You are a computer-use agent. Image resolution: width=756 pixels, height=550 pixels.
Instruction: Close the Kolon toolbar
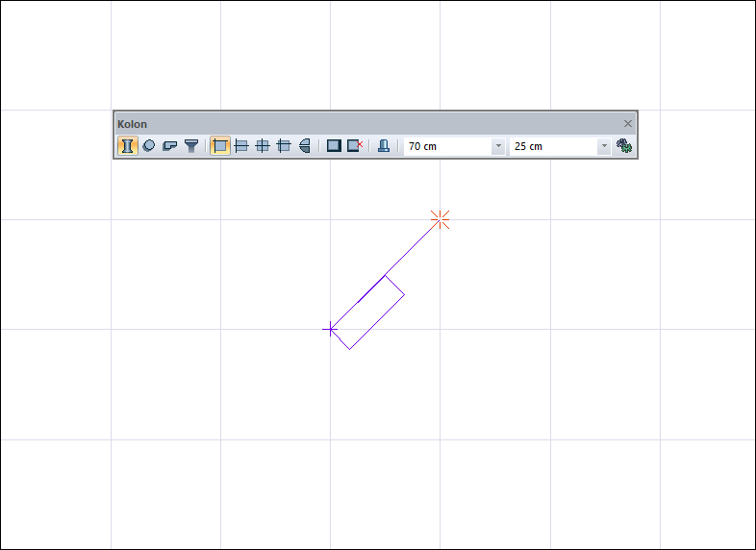tap(628, 124)
